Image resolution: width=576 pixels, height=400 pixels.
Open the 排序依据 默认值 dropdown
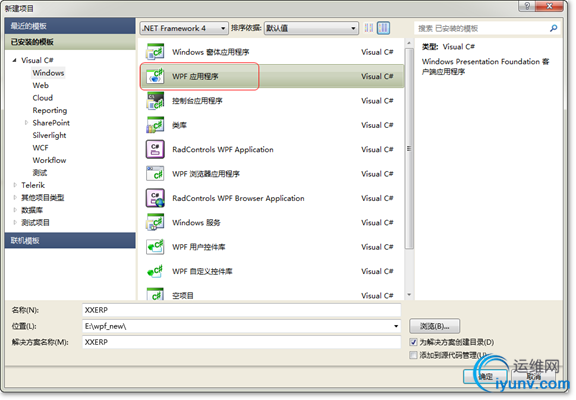point(311,28)
